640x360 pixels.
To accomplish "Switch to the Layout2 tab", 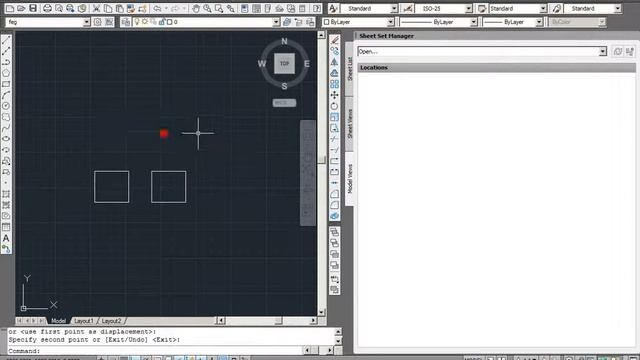I will (111, 321).
